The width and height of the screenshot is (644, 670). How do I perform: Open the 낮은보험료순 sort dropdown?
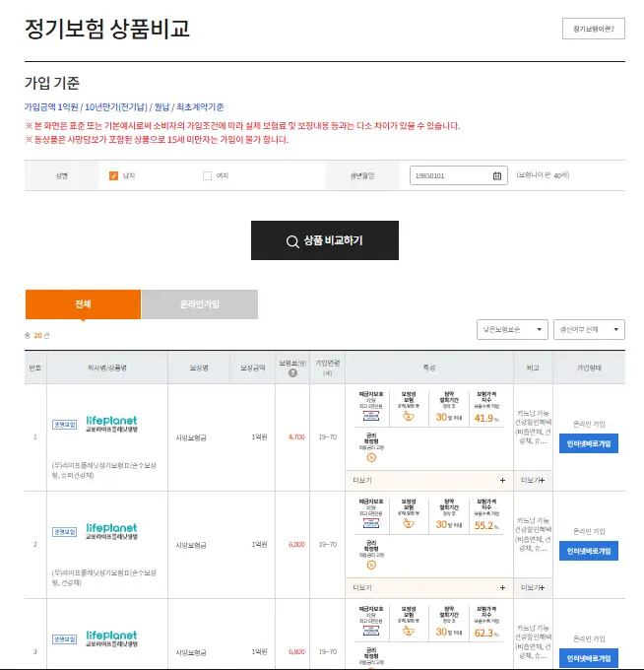click(512, 329)
